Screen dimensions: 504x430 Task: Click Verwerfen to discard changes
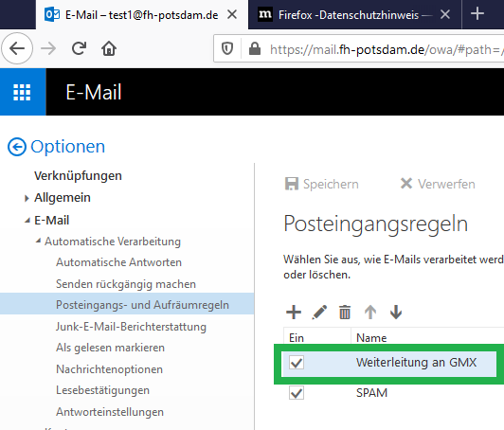(x=438, y=184)
